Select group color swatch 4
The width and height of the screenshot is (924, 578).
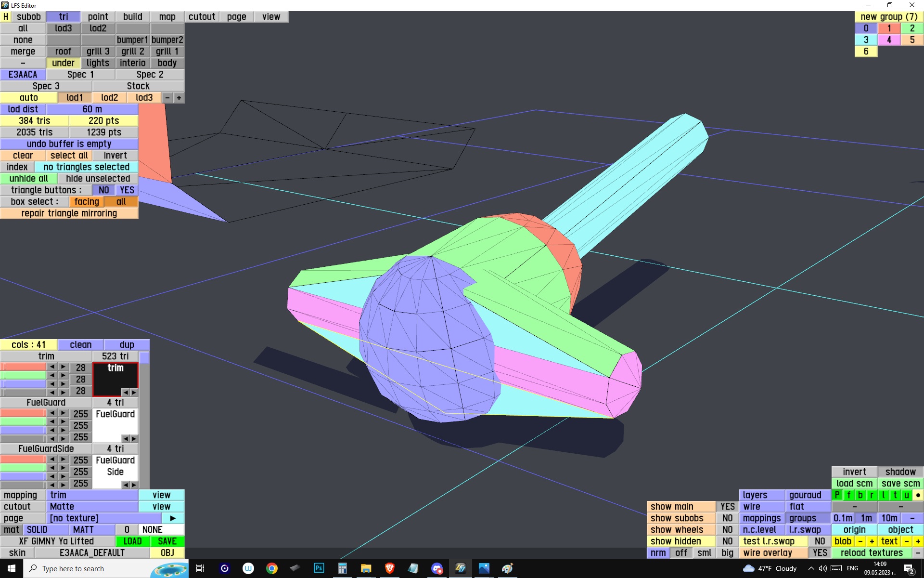point(889,40)
